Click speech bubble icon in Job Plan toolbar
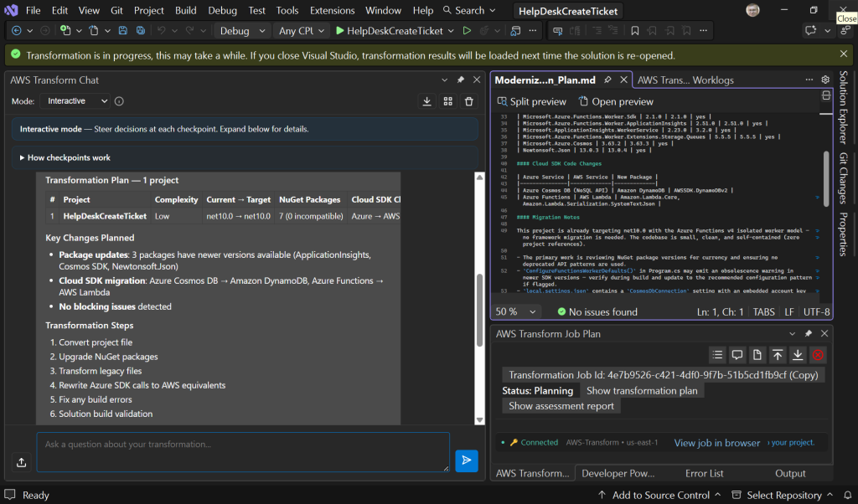 coord(737,355)
